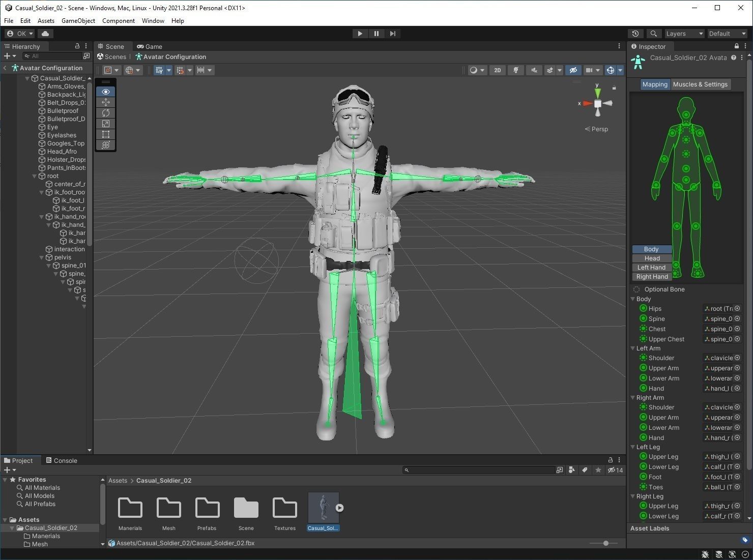Select the Transform tool in scene toolbar
Viewport: 753px width, 560px height.
106,145
